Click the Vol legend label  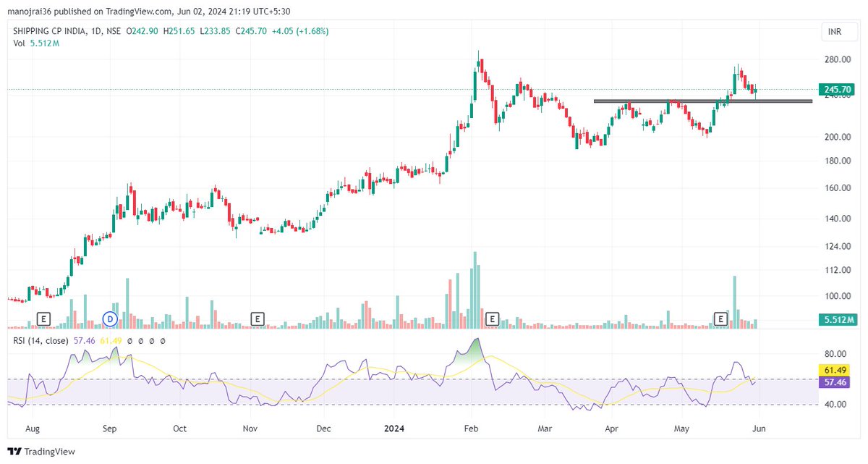click(x=20, y=43)
